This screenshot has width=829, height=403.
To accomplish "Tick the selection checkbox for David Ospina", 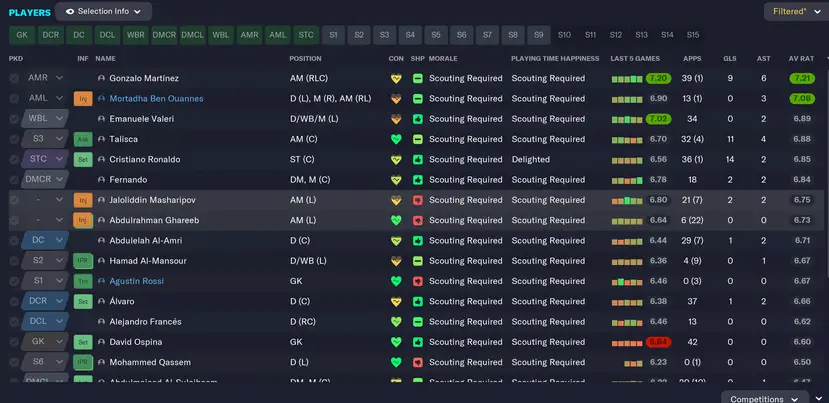I will pyautogui.click(x=14, y=342).
